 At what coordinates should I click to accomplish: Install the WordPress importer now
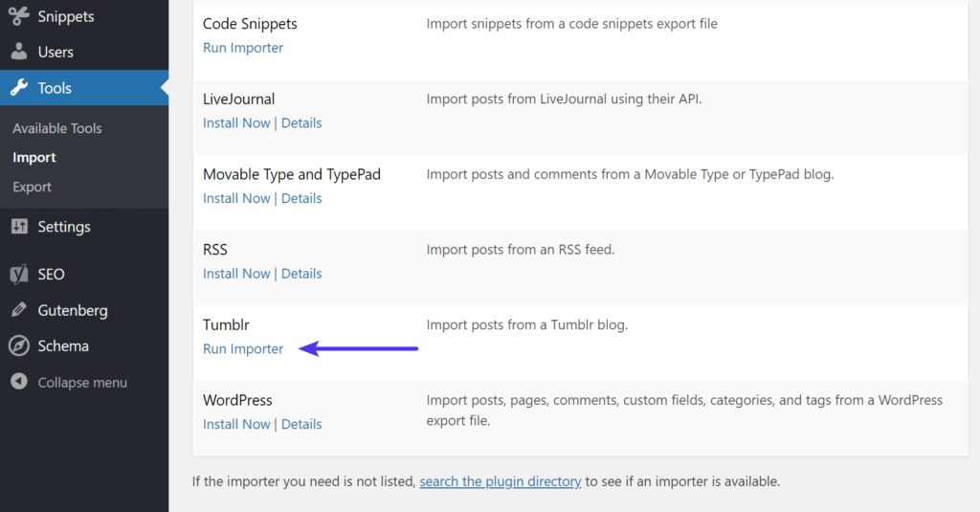point(236,425)
